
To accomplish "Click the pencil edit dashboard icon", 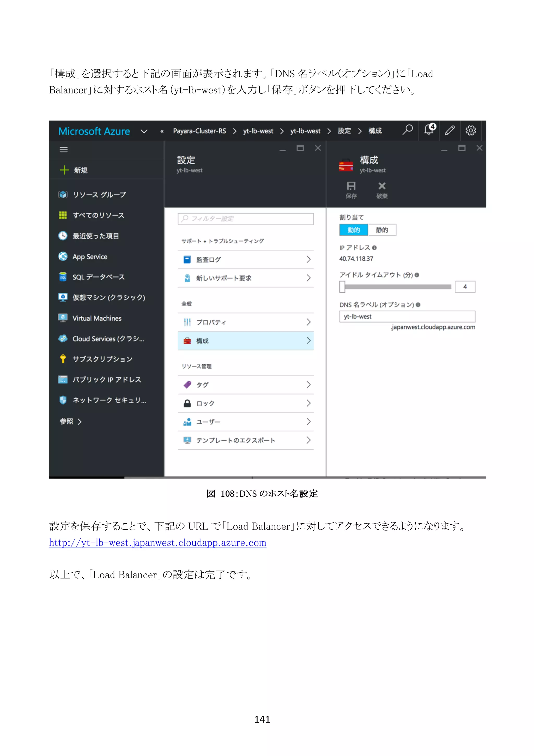I will tap(450, 130).
